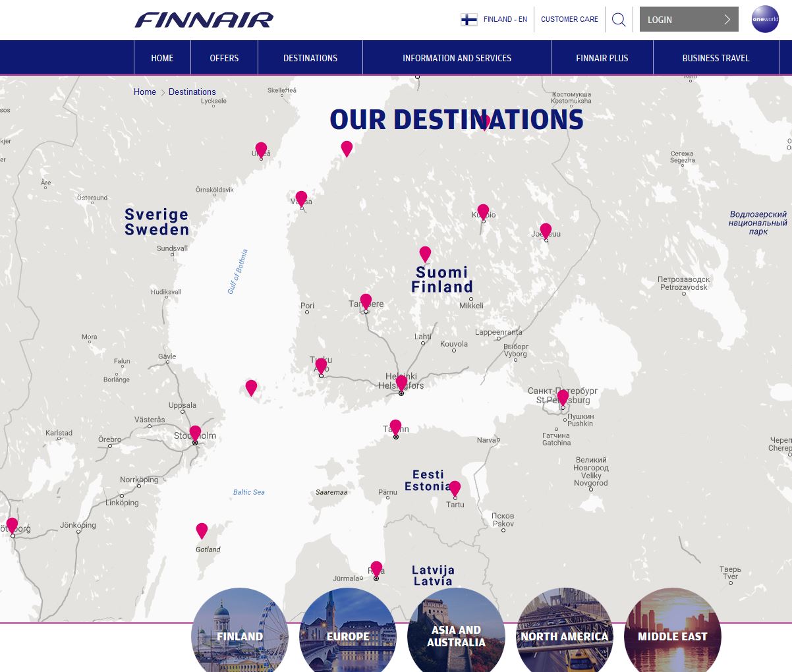Image resolution: width=792 pixels, height=672 pixels.
Task: Open Finland - EN language selector
Action: (x=494, y=20)
